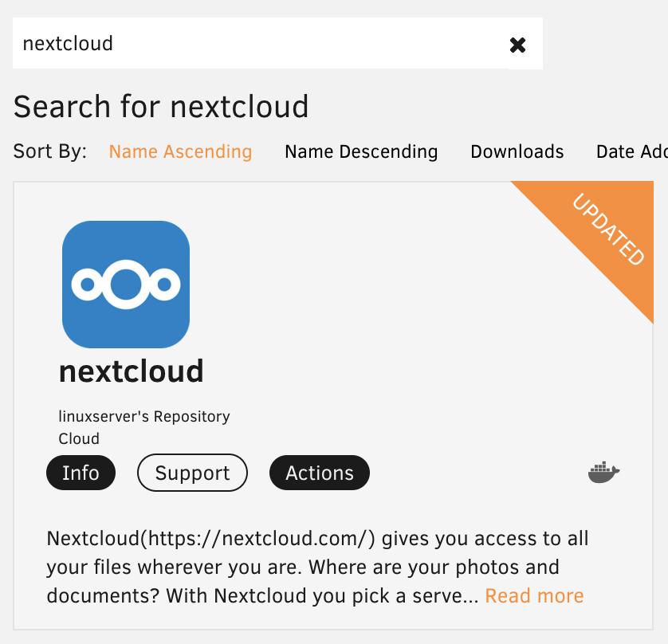Focus the search field containing nextcloud
Viewport: 668px width, 644px height.
click(255, 43)
